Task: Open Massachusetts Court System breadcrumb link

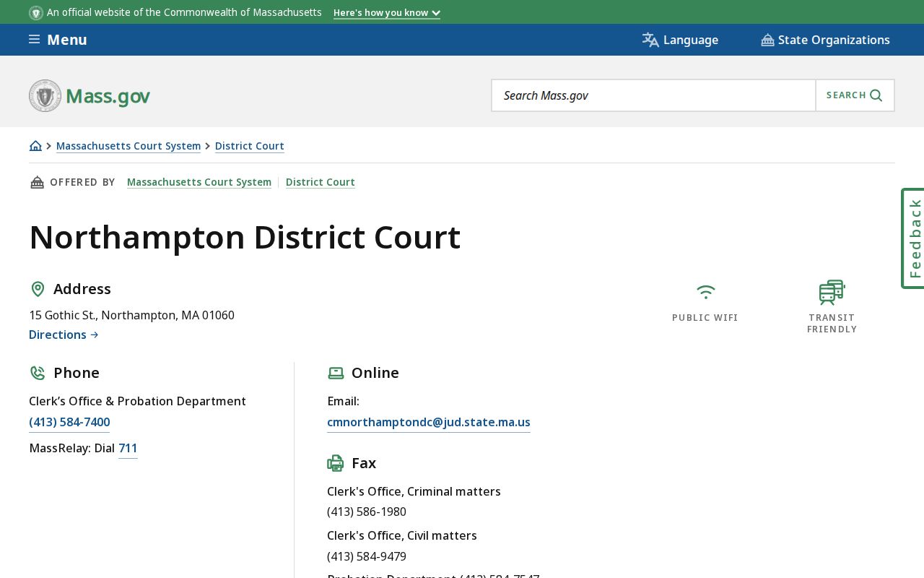Action: coord(128,146)
